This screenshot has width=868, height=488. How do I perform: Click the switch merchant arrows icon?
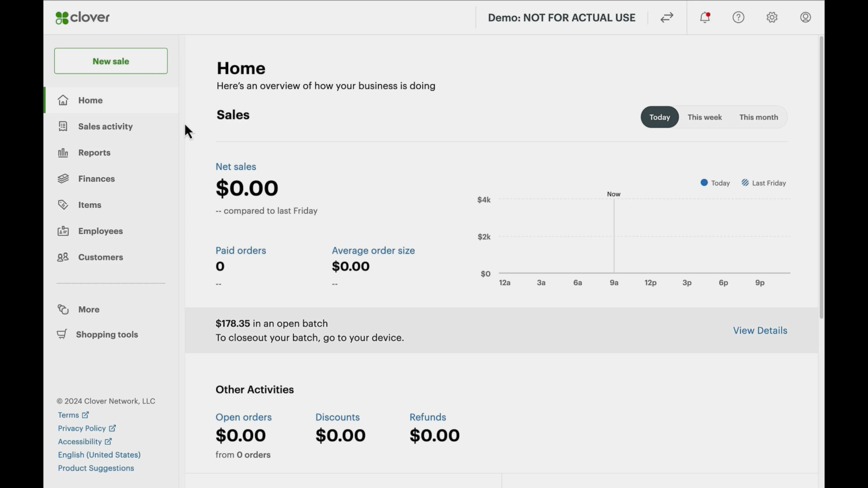[667, 17]
